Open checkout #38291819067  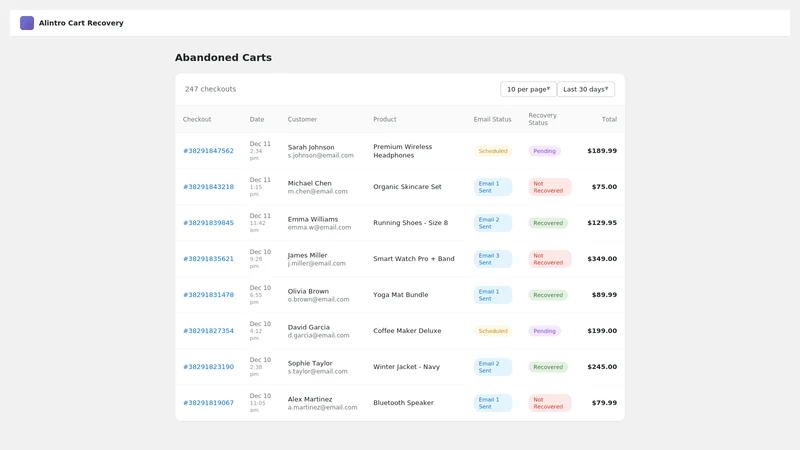(x=208, y=403)
